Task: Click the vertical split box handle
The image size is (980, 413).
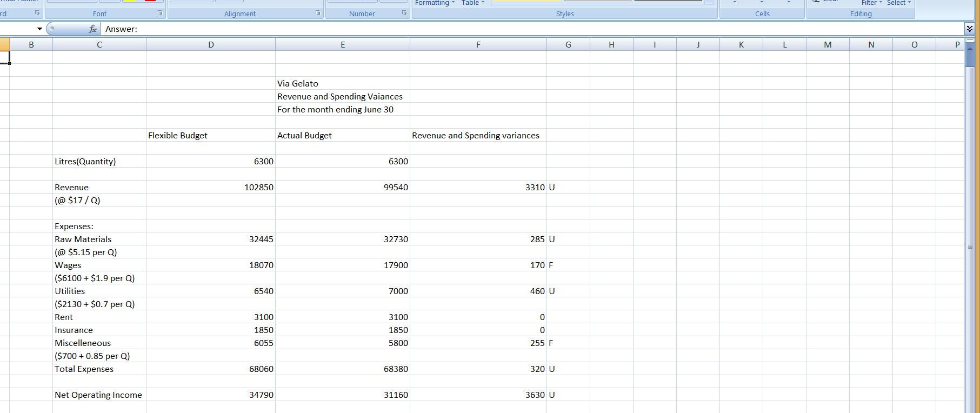Action: (x=970, y=40)
